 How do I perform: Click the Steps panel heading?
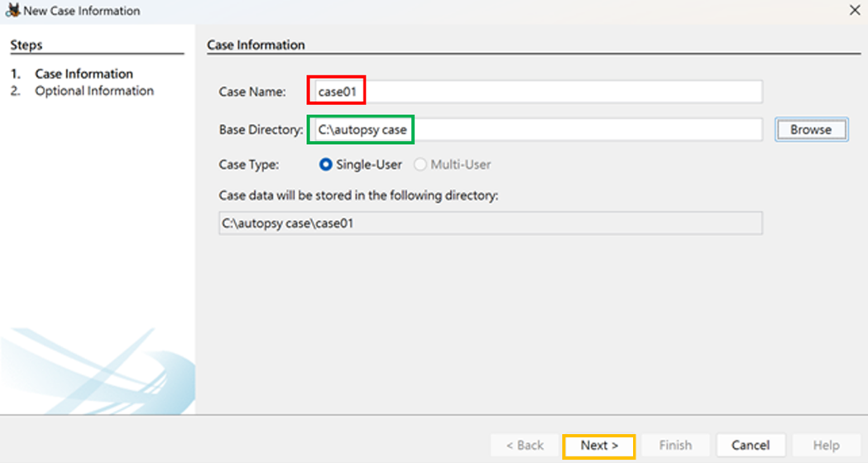(26, 45)
